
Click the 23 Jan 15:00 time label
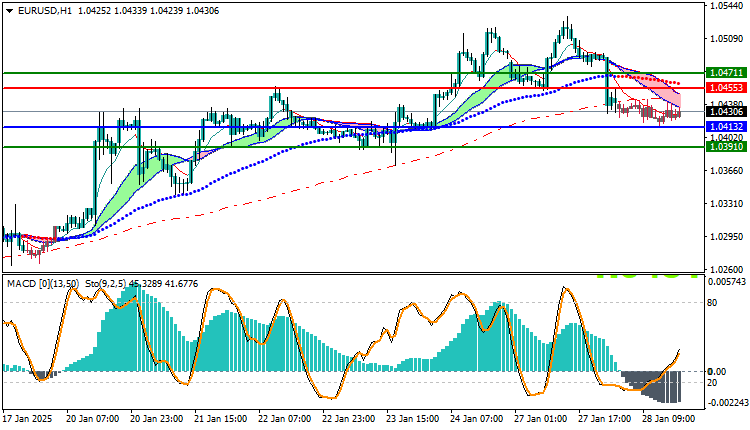pos(413,419)
